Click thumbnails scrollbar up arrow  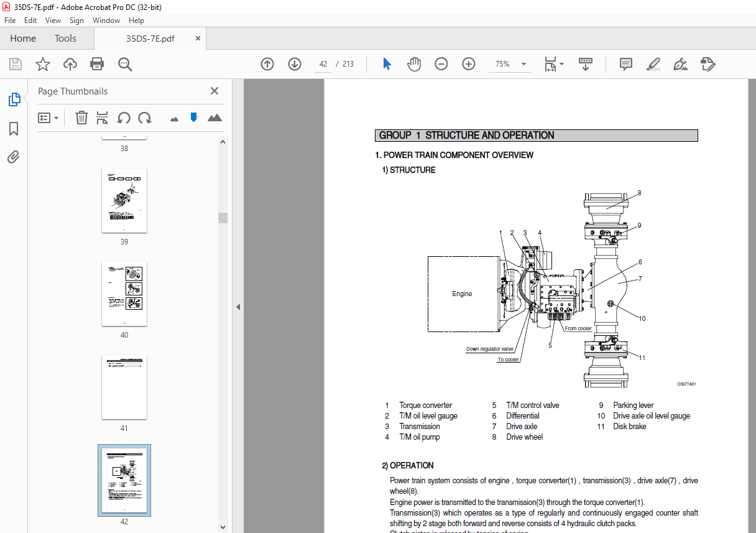(223, 141)
